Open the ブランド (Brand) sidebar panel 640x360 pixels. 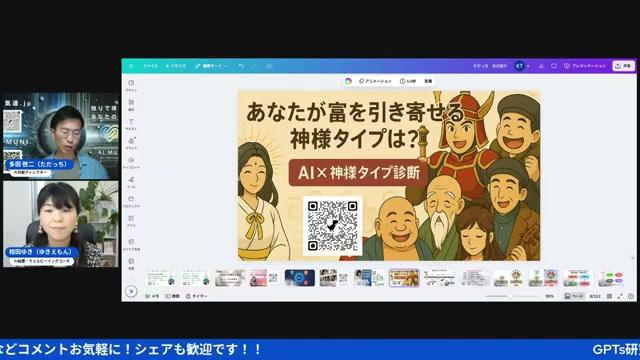(131, 144)
